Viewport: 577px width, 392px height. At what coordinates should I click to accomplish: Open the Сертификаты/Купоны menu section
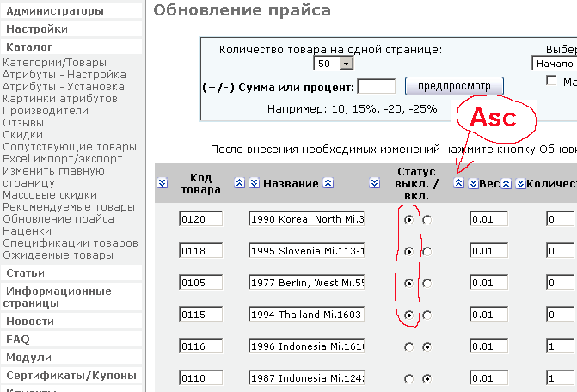(x=71, y=375)
